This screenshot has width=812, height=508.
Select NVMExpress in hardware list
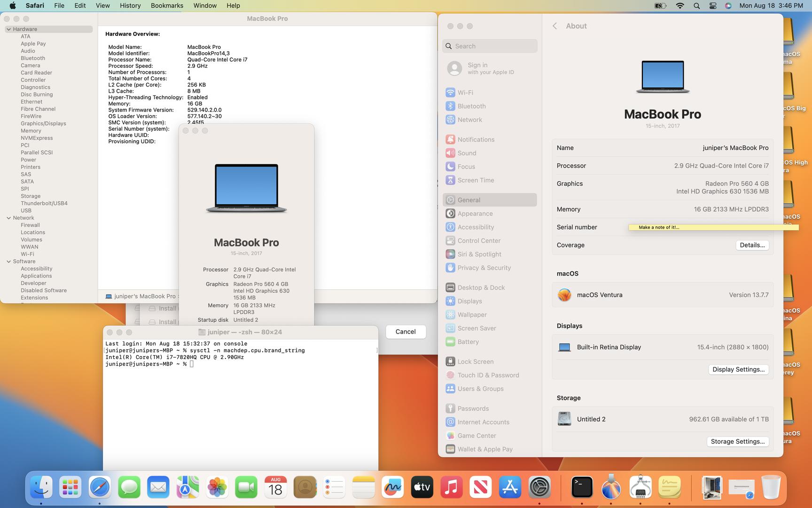37,138
